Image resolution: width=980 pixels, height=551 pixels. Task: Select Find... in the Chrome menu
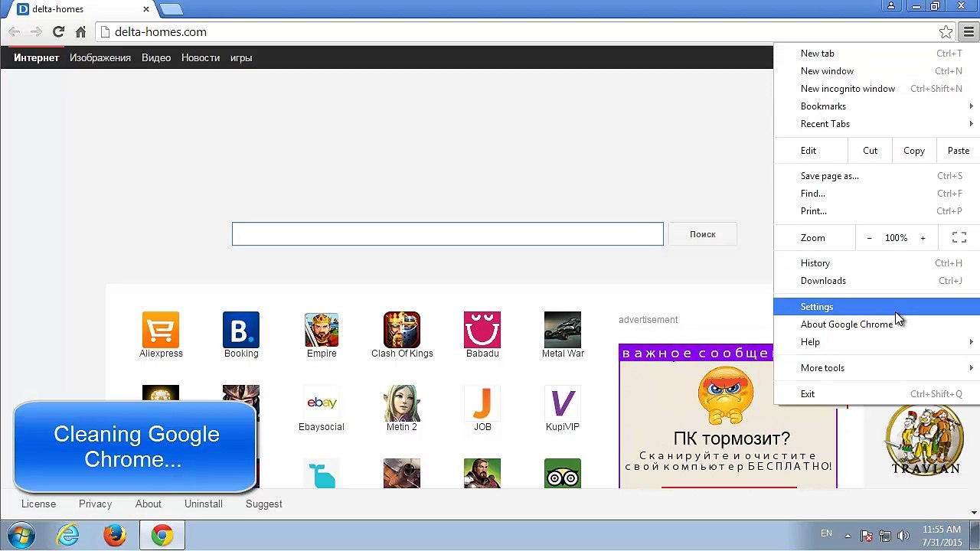pos(877,194)
